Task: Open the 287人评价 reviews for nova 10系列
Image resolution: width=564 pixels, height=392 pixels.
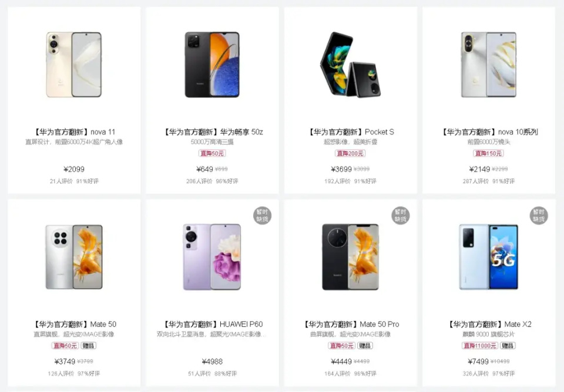Action: (x=476, y=181)
